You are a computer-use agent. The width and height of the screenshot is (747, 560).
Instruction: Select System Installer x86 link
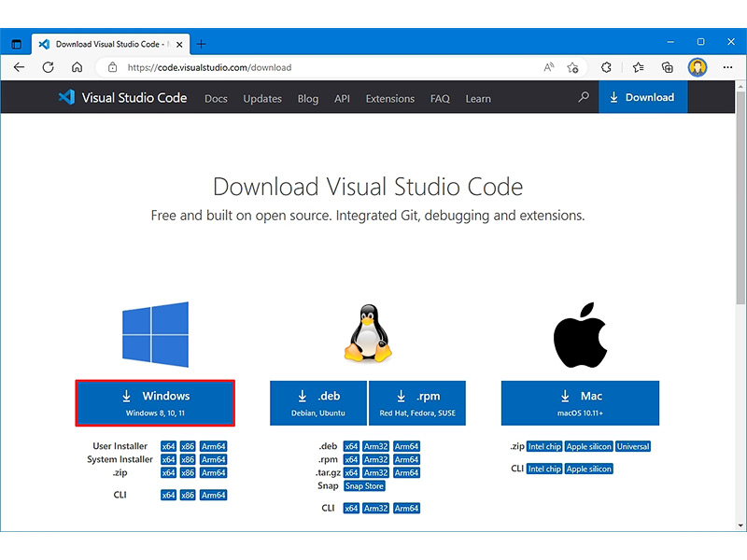[188, 459]
